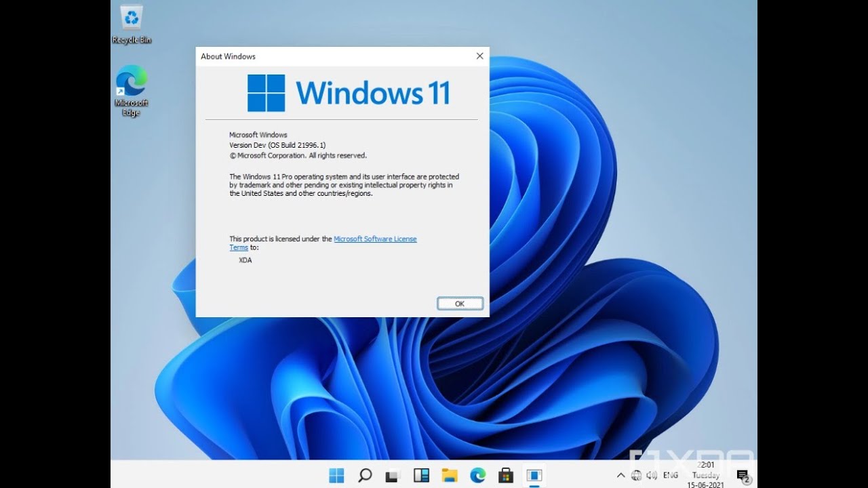
Task: Switch input language via the ENG indicator
Action: pos(671,475)
